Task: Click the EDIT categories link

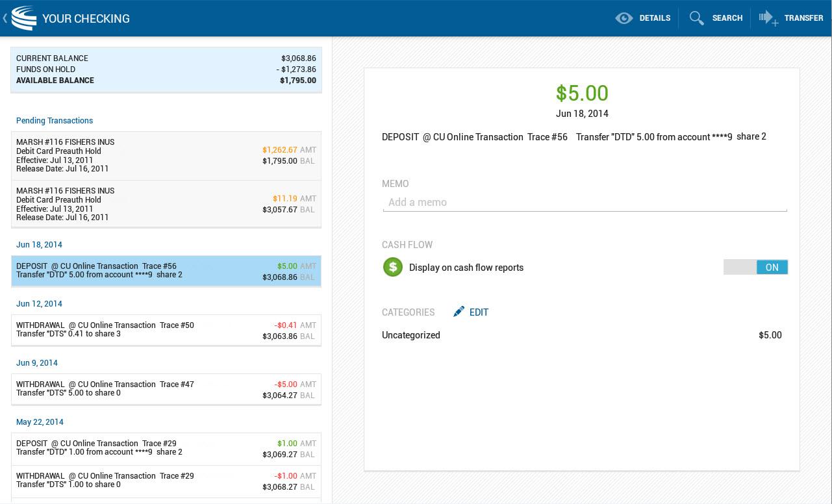Action: pos(479,312)
